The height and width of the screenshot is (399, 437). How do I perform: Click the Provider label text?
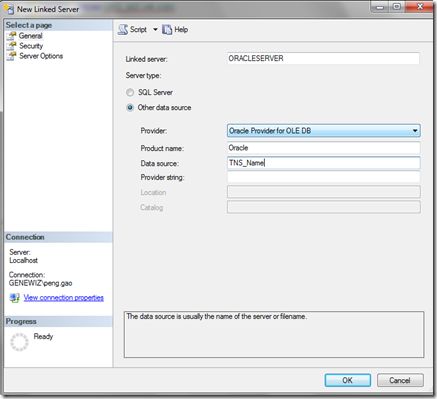click(154, 131)
